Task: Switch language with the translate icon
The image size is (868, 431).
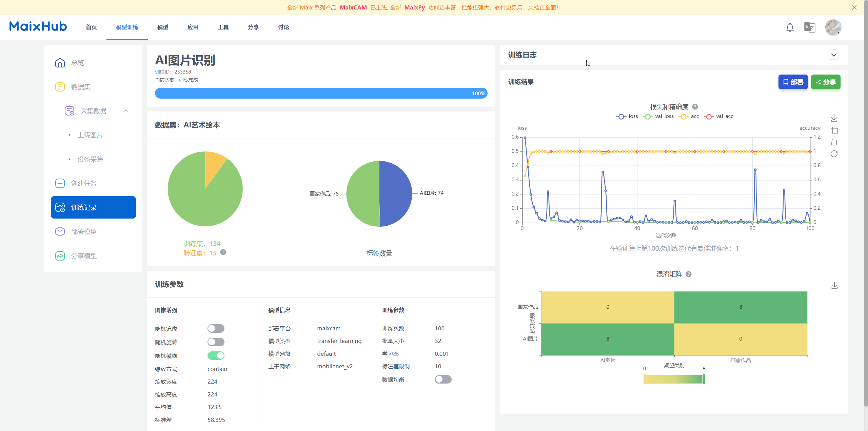Action: 810,27
